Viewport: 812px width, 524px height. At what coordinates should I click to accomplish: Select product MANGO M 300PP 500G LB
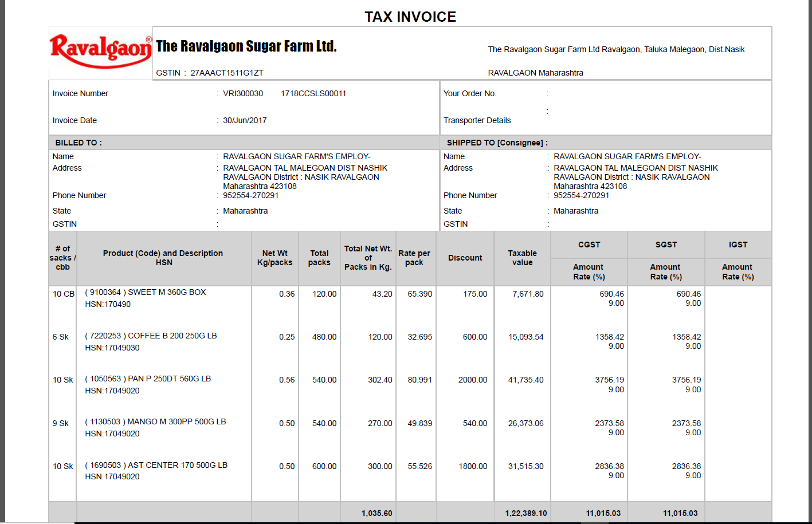pos(176,421)
